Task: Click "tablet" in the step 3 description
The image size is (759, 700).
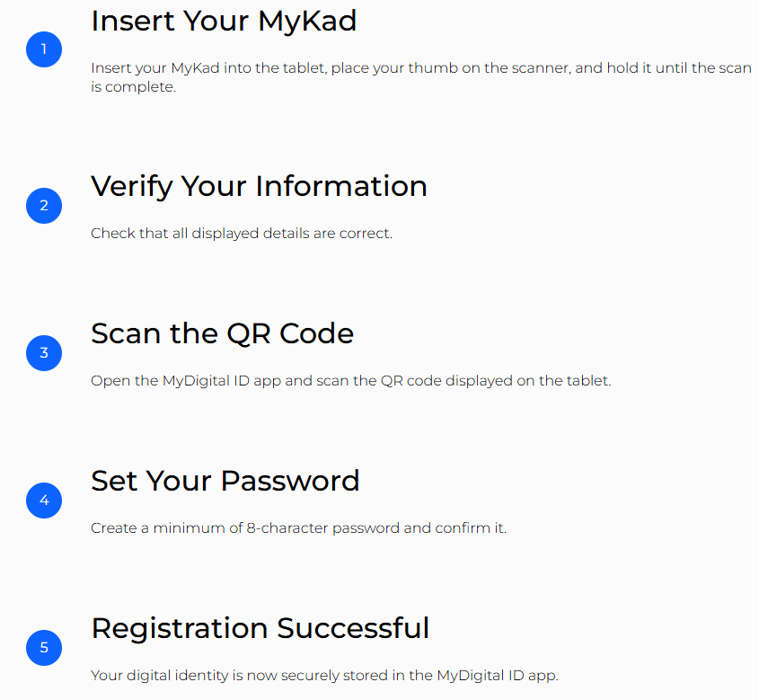Action: tap(587, 381)
